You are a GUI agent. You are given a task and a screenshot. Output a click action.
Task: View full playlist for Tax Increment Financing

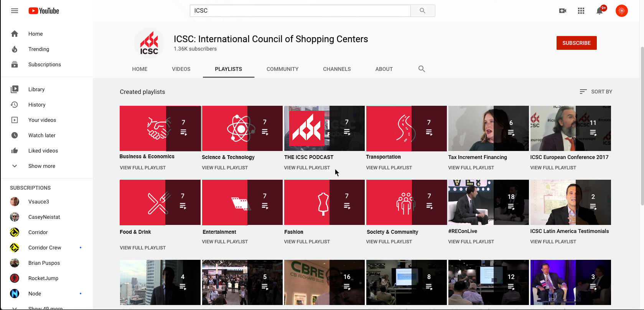(471, 168)
